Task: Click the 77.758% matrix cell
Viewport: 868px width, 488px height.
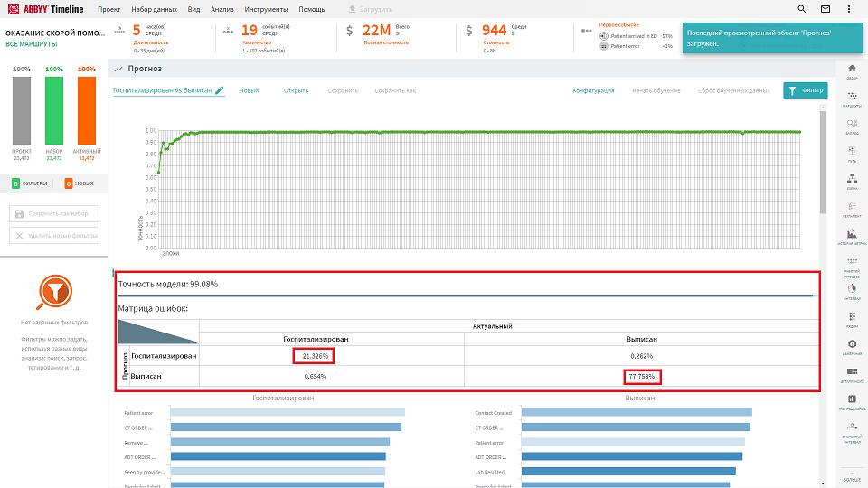Action: point(642,376)
